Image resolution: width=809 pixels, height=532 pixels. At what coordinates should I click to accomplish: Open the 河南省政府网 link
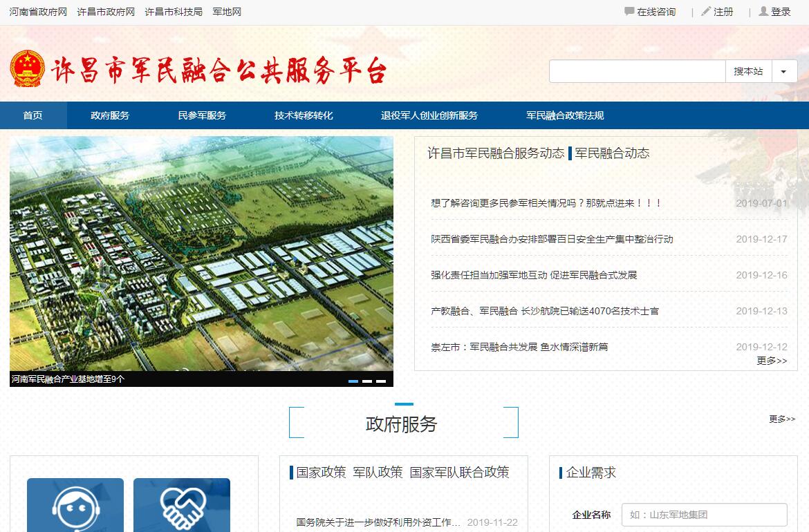(x=38, y=12)
